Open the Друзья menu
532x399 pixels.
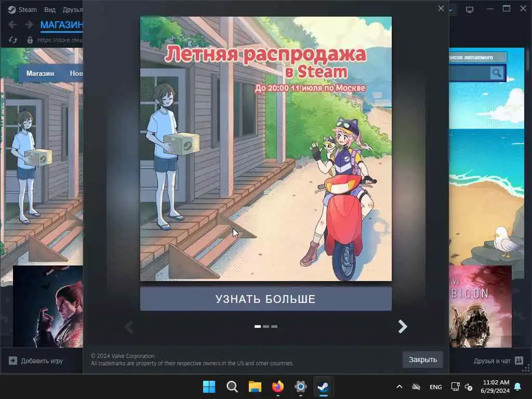(73, 9)
